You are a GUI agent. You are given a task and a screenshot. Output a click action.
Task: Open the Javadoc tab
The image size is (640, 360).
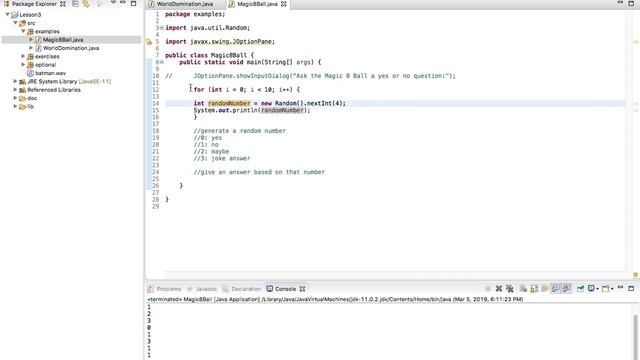(202, 289)
